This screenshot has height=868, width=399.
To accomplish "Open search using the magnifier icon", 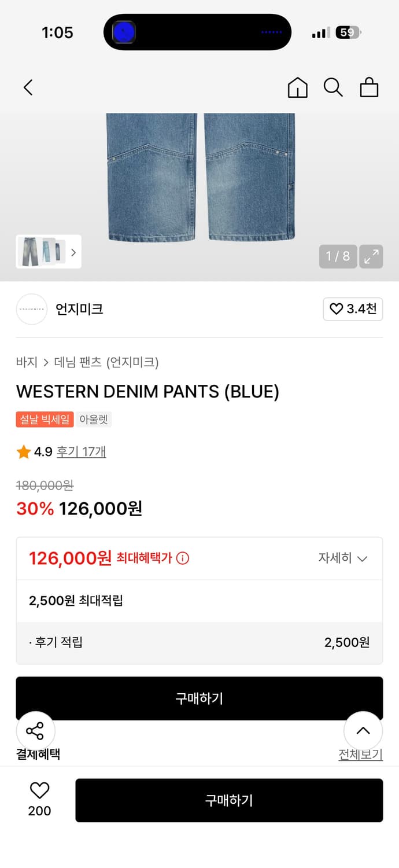I will (x=333, y=88).
